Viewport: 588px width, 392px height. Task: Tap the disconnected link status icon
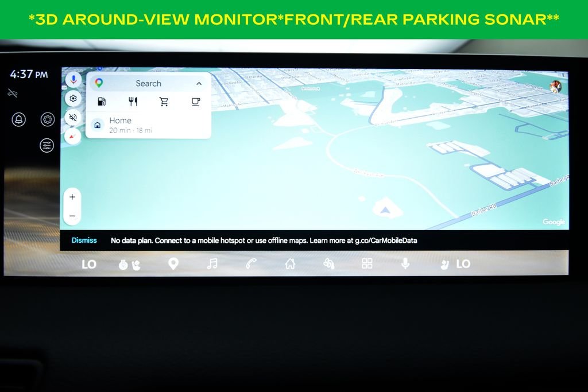[13, 93]
